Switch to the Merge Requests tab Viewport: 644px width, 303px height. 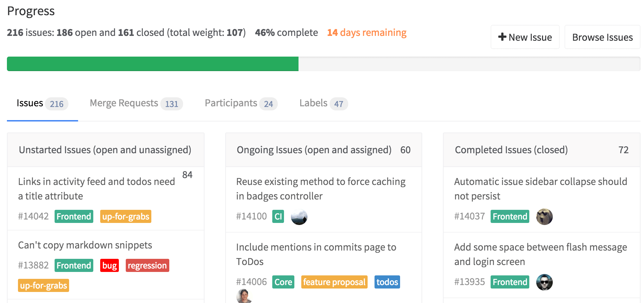coord(136,103)
